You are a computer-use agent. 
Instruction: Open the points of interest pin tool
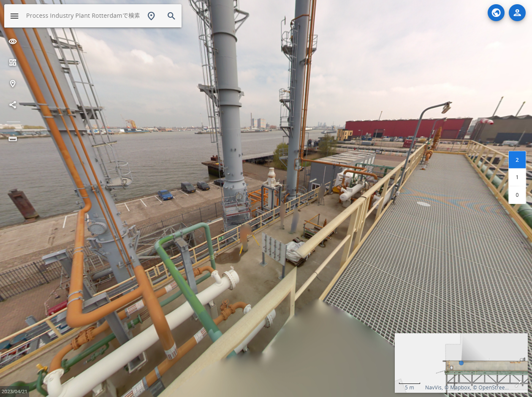pos(13,84)
